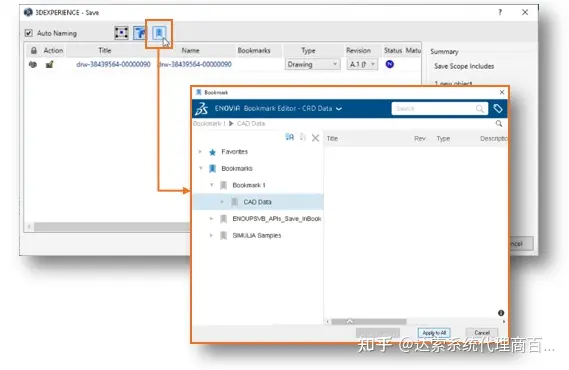Collapse the Bookmark 1 node

coord(212,185)
